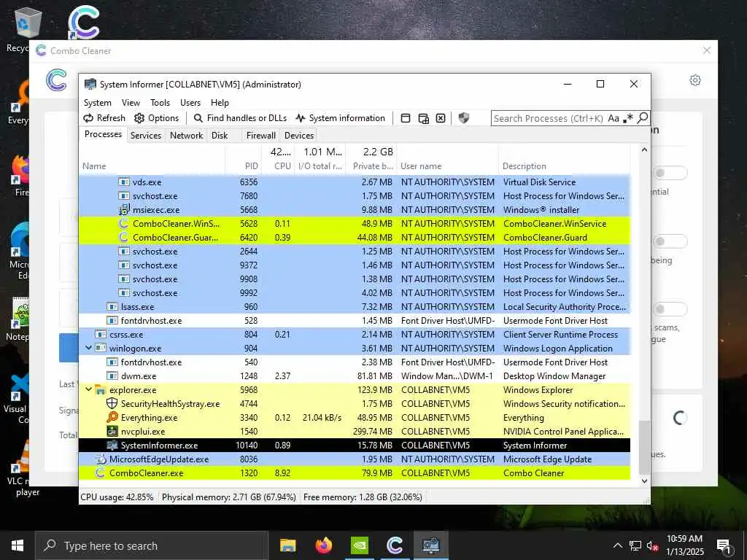The width and height of the screenshot is (747, 560).
Task: Click the taskbar search box
Action: click(151, 545)
